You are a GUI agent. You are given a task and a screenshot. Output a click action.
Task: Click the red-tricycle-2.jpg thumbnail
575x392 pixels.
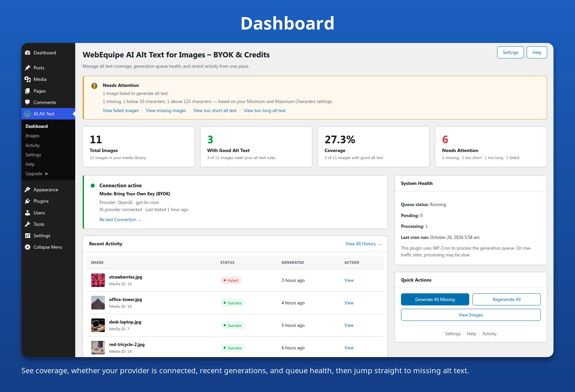(x=98, y=348)
